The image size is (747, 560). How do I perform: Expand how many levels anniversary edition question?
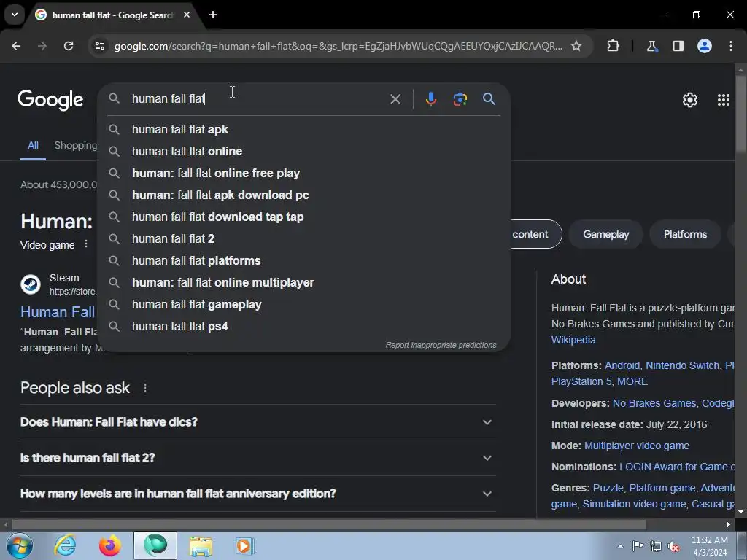258,494
